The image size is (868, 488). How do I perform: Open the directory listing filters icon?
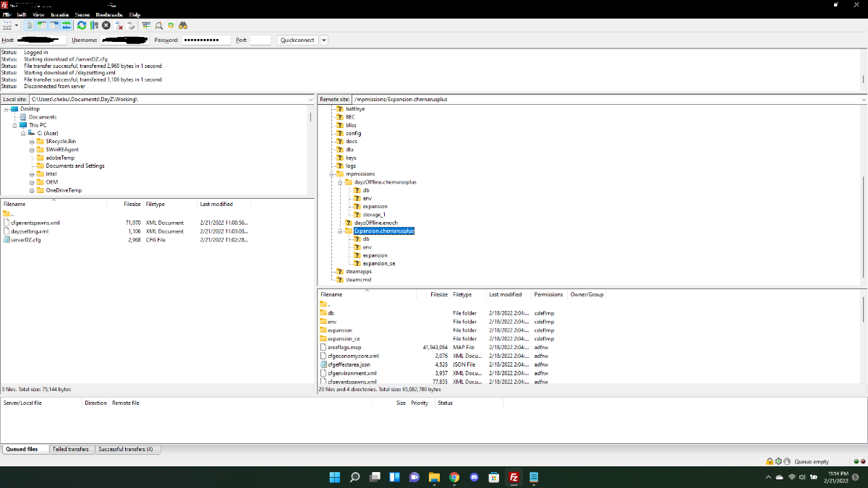tap(146, 25)
